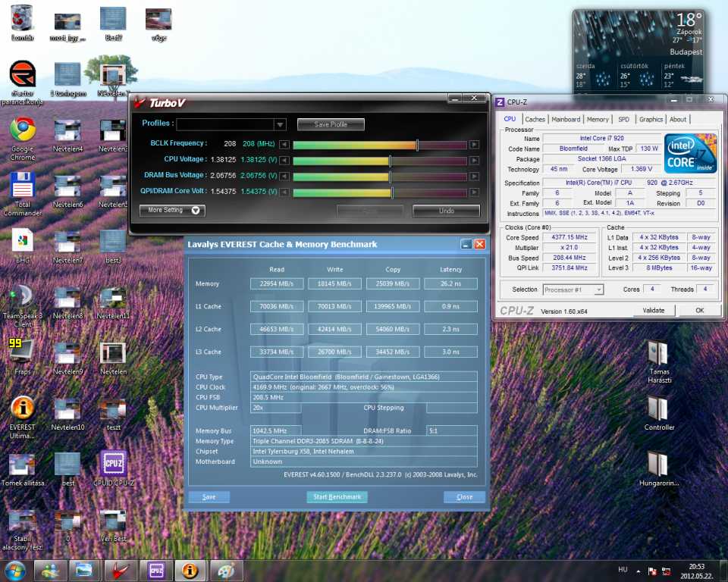This screenshot has width=728, height=582.
Task: Click the Undo button in TurboV
Action: (446, 211)
